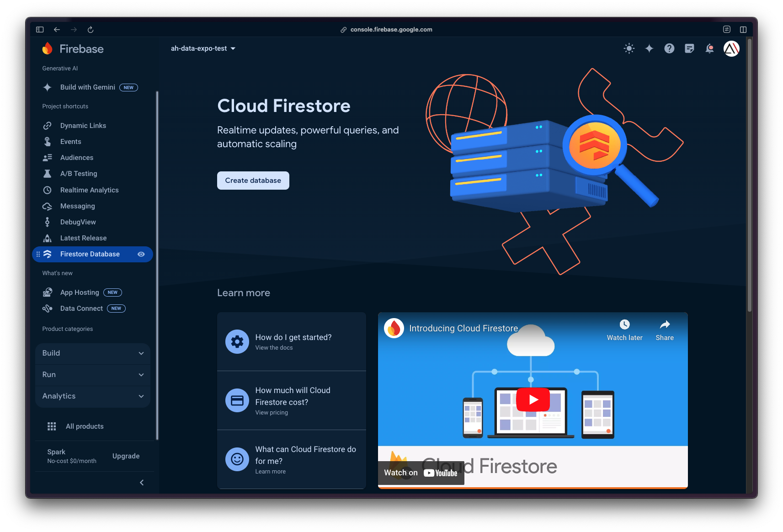Open the browser split view icon

pyautogui.click(x=743, y=29)
